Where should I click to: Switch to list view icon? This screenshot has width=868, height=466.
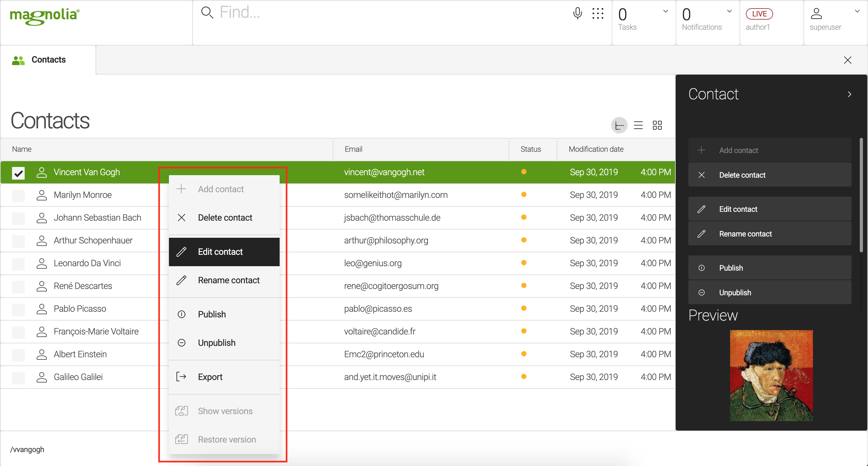click(638, 126)
